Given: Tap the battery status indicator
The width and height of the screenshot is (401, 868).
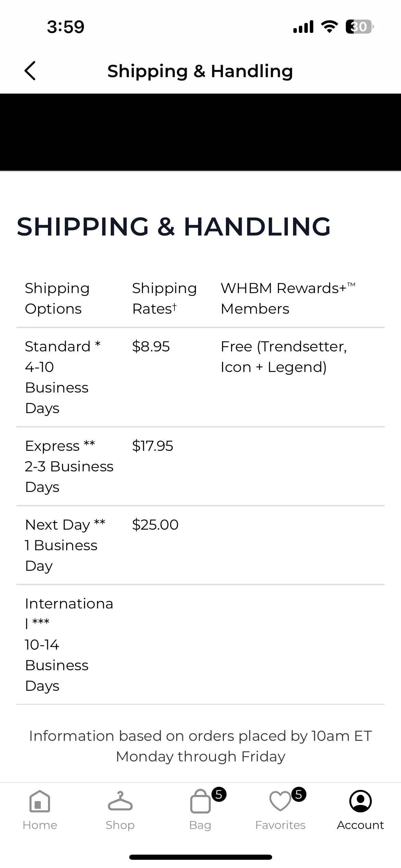Looking at the screenshot, I should [360, 27].
